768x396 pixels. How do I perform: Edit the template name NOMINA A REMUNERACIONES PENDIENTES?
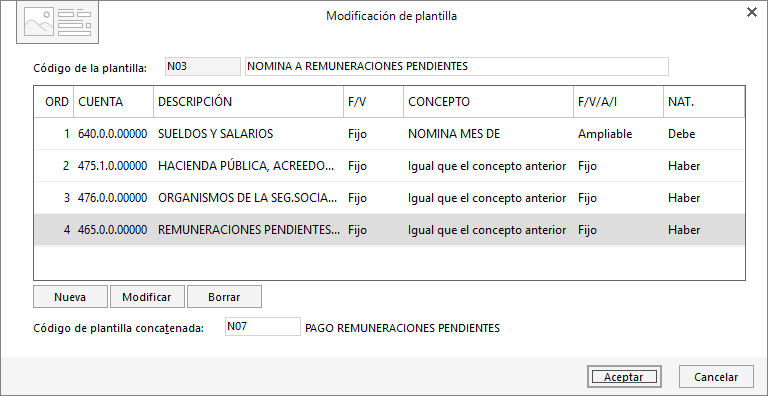click(456, 67)
